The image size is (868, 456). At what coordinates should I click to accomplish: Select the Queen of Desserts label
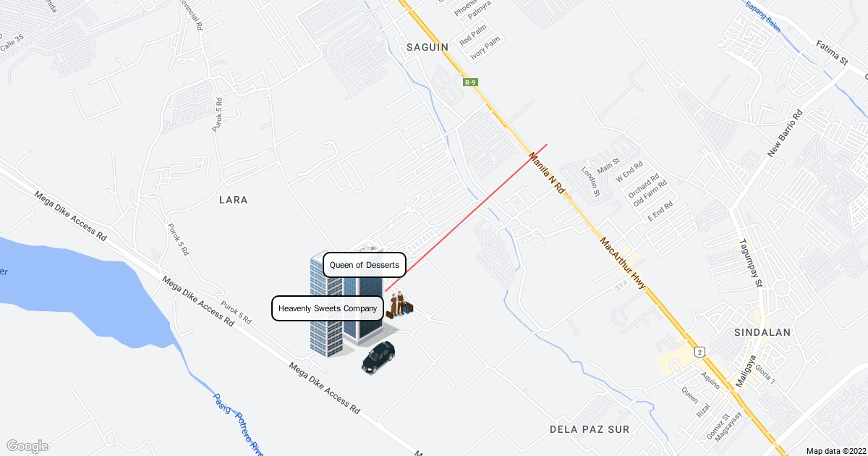click(x=365, y=265)
